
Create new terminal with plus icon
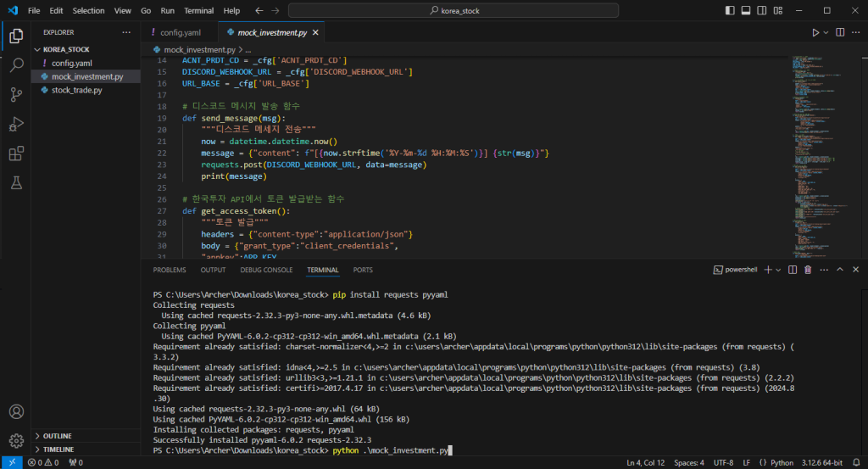click(x=768, y=270)
